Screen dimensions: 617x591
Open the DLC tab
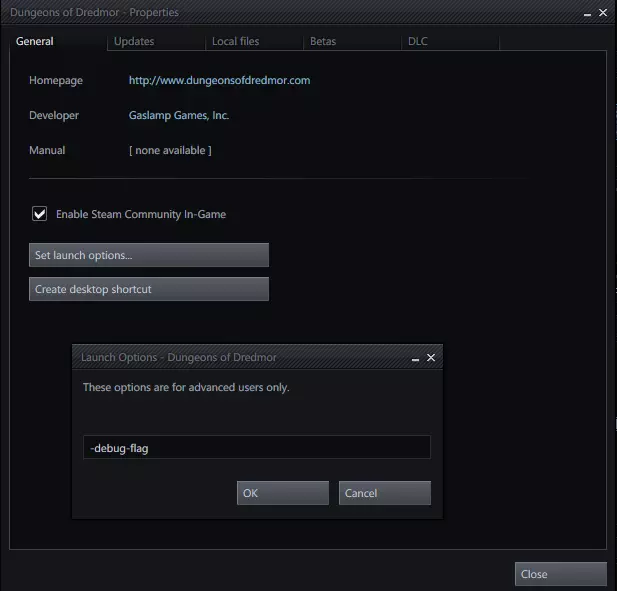450,41
